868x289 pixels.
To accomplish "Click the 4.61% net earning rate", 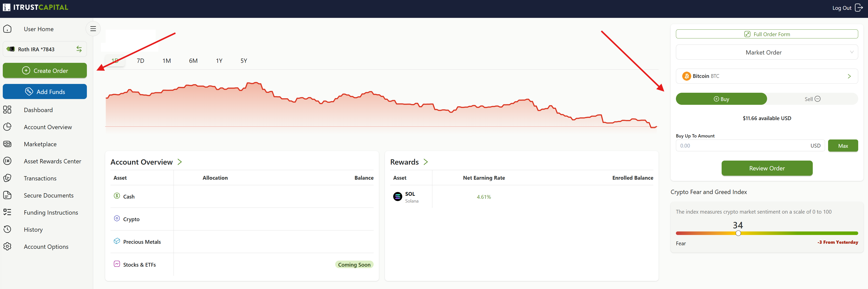I will click(484, 197).
